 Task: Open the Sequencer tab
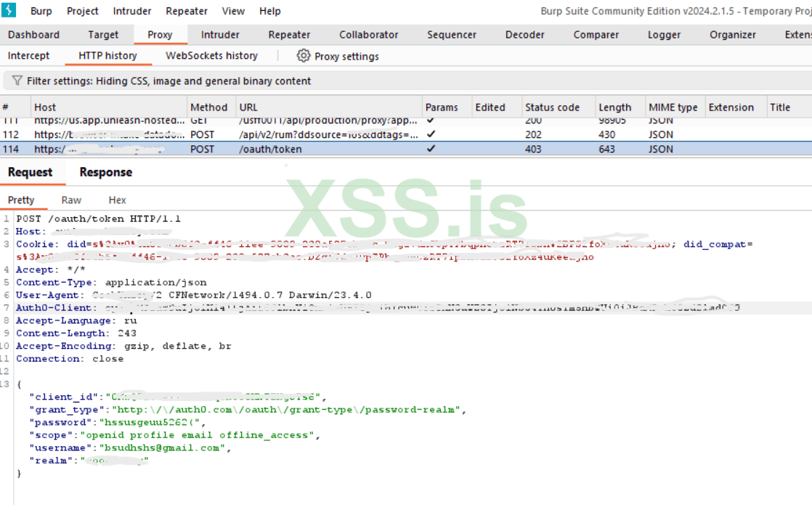tap(451, 35)
